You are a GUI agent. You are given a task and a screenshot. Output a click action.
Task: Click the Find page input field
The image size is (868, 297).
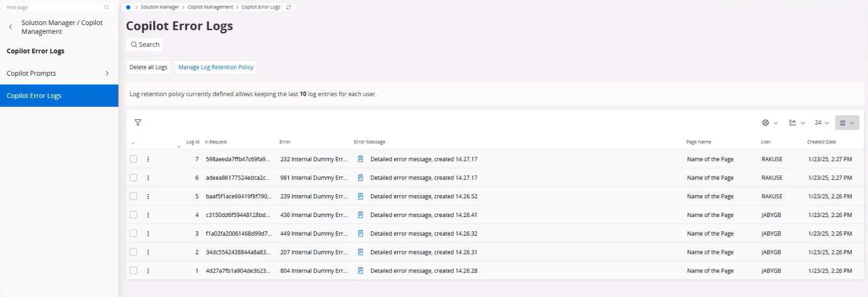(53, 7)
